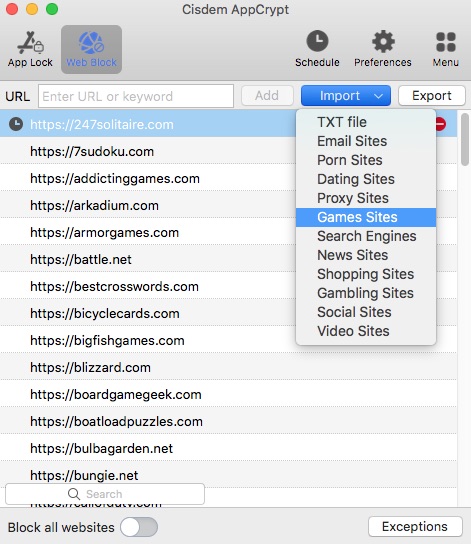
Task: Select Games Sites in the Import menu
Action: point(366,217)
